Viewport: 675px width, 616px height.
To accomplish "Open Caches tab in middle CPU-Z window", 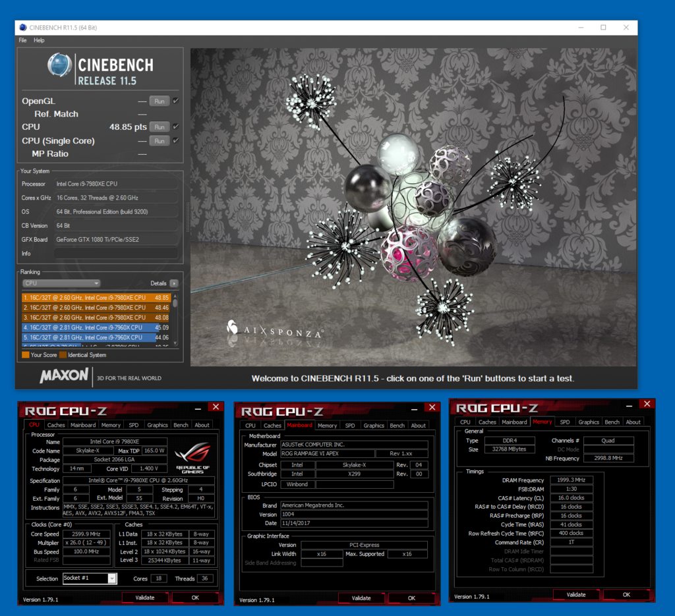I will tap(272, 426).
